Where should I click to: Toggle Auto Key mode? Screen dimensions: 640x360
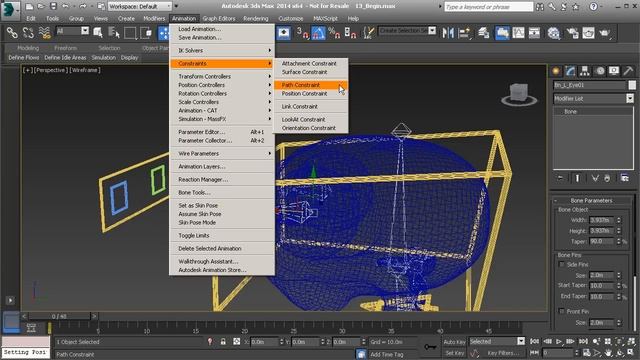tap(454, 342)
